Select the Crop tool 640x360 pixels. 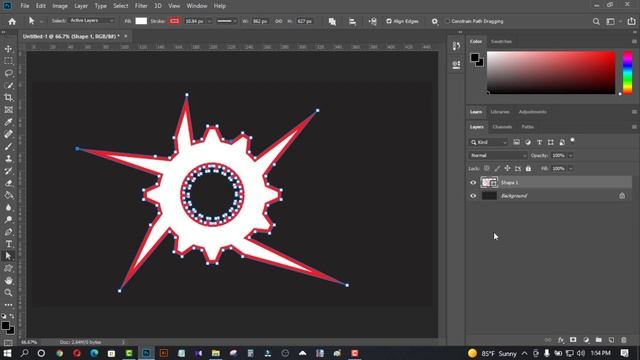click(x=8, y=98)
